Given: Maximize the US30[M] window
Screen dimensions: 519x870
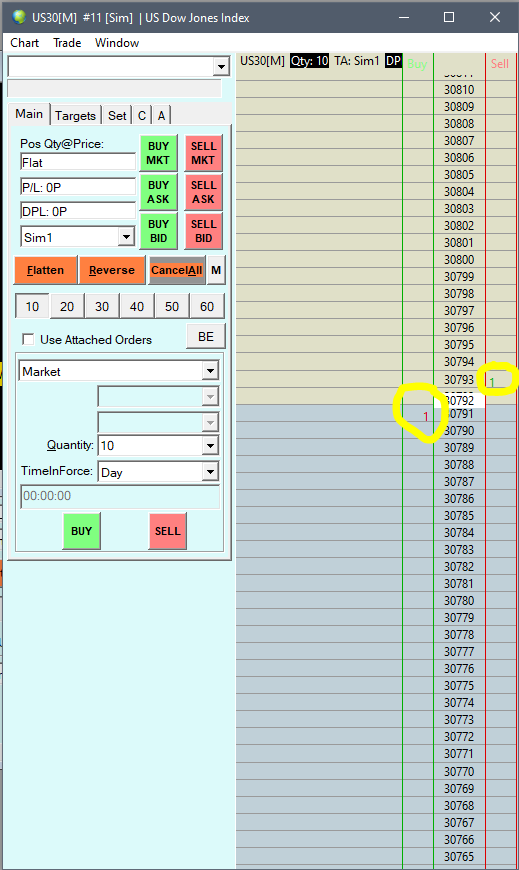Looking at the screenshot, I should 449,17.
